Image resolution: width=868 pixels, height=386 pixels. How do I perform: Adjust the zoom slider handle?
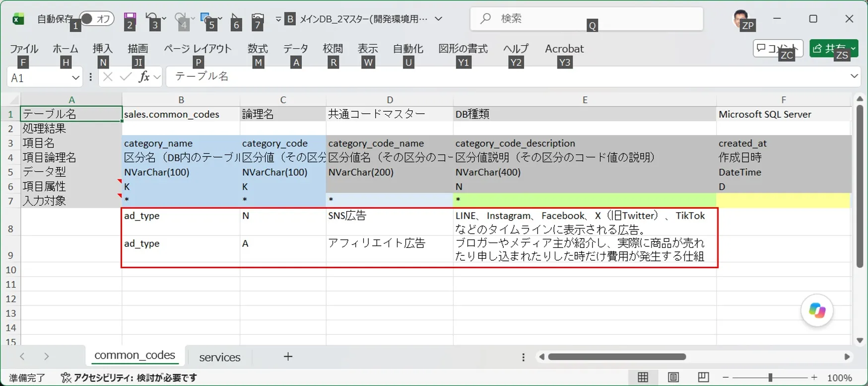click(770, 378)
